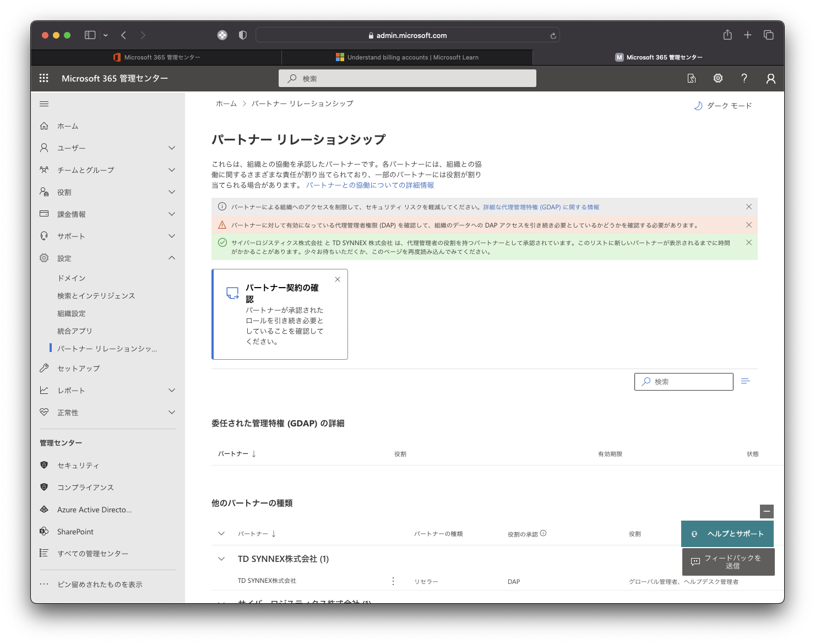Click the Safari address bar
The width and height of the screenshot is (815, 644).
[407, 35]
